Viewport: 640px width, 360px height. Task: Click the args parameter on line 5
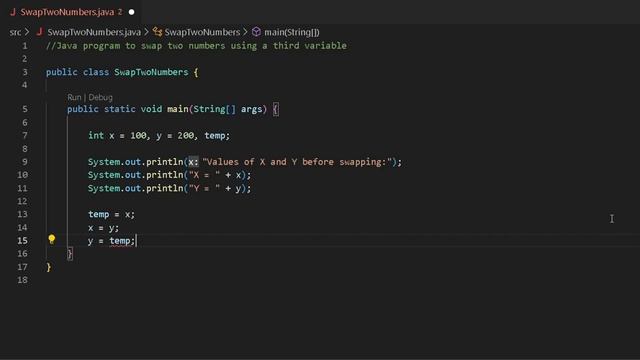pos(251,109)
